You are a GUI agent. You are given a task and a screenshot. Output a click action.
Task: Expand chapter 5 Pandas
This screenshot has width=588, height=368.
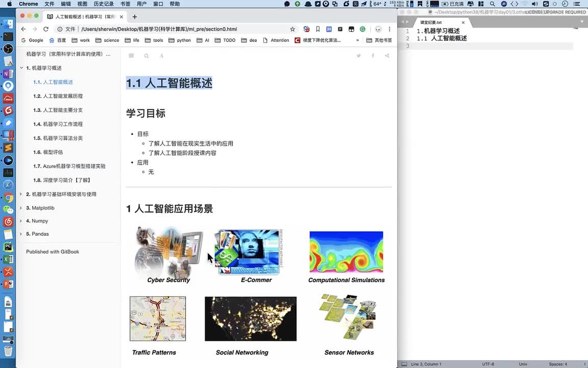21,234
